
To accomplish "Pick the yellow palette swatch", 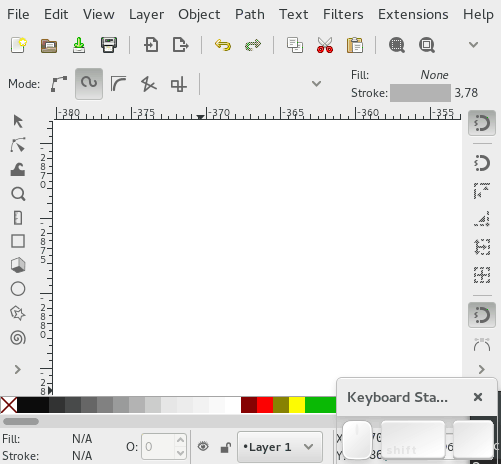I will (x=297, y=405).
